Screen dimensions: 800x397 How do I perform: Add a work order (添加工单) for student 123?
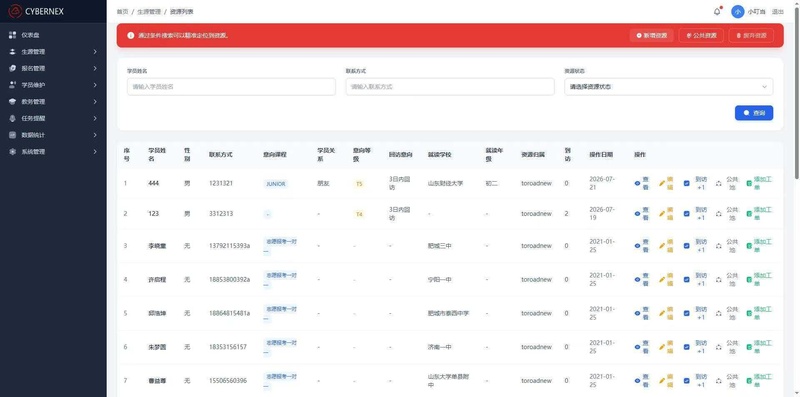point(760,214)
